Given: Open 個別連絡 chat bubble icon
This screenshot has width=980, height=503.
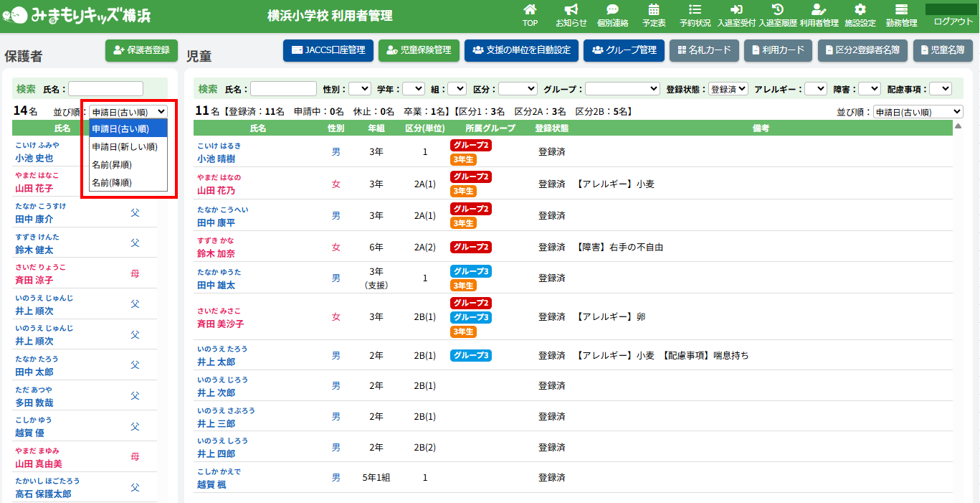Looking at the screenshot, I should click(x=612, y=10).
